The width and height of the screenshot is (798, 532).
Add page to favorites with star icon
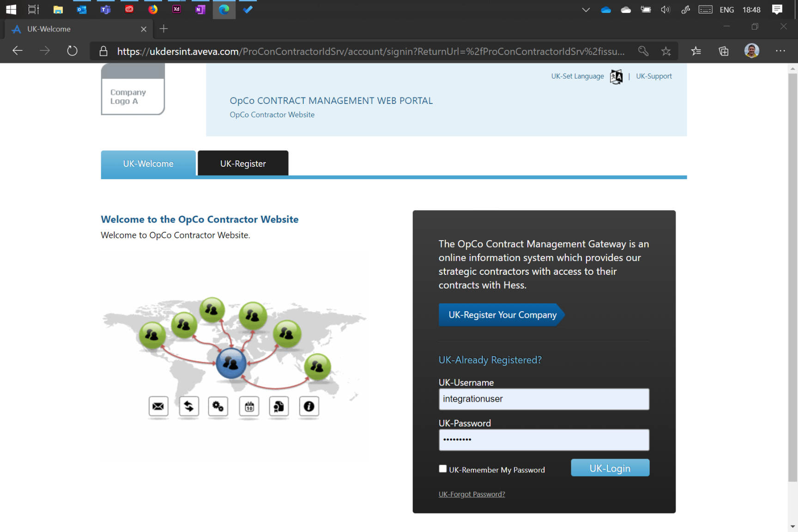(x=665, y=51)
